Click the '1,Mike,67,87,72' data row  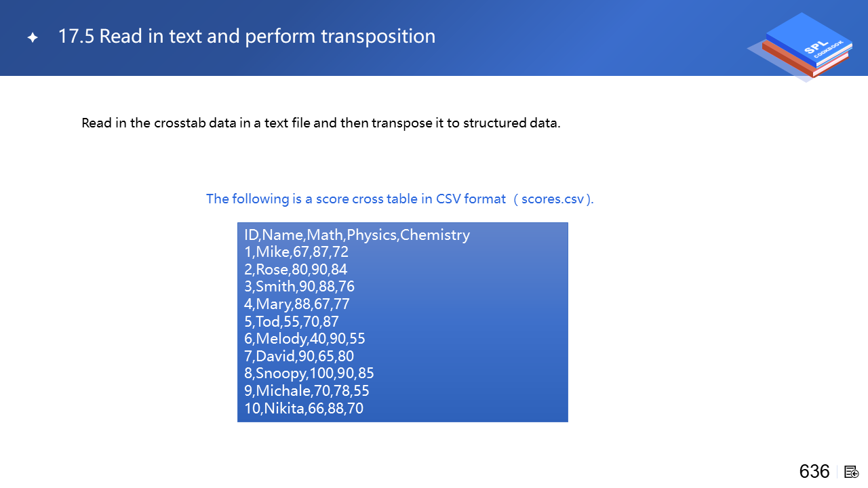tap(296, 252)
